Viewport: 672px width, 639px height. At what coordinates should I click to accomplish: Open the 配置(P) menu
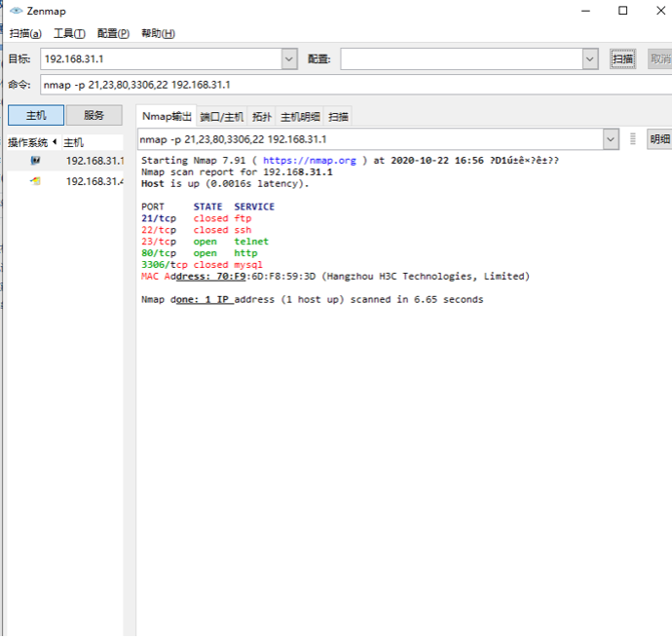(113, 33)
